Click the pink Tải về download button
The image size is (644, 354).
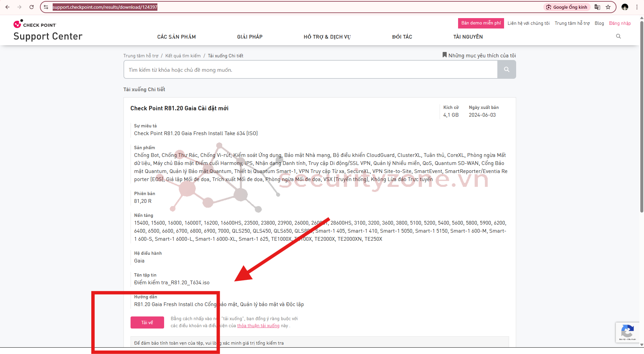tap(147, 322)
